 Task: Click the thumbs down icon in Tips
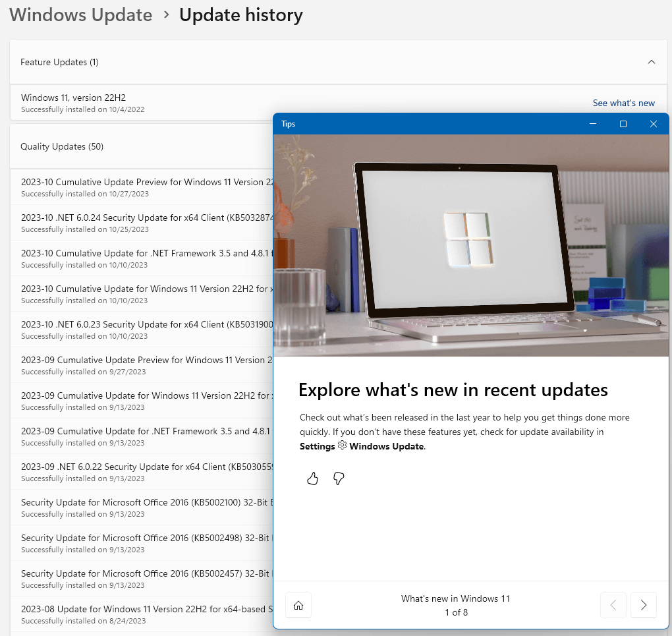tap(339, 478)
